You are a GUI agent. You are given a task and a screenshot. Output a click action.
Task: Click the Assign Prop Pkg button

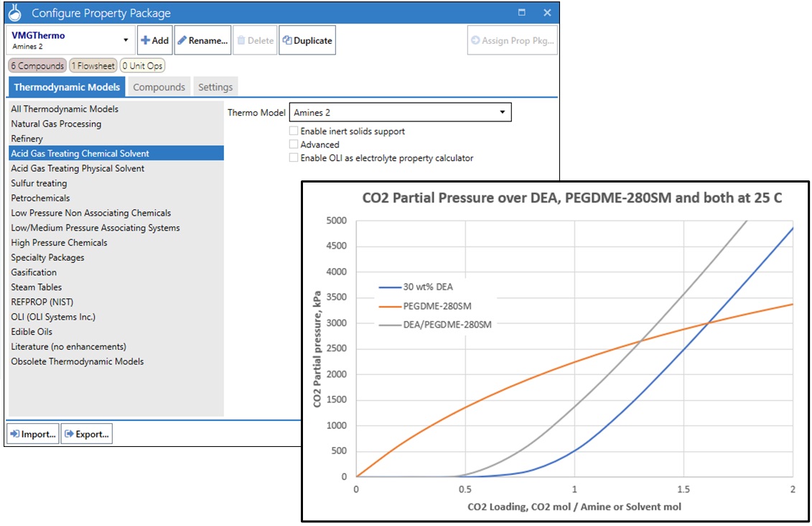pos(512,41)
